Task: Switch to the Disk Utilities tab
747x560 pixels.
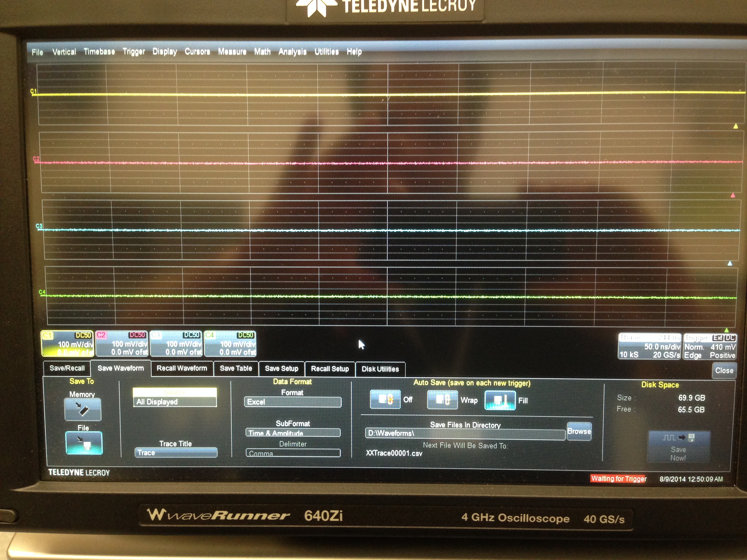Action: click(380, 369)
